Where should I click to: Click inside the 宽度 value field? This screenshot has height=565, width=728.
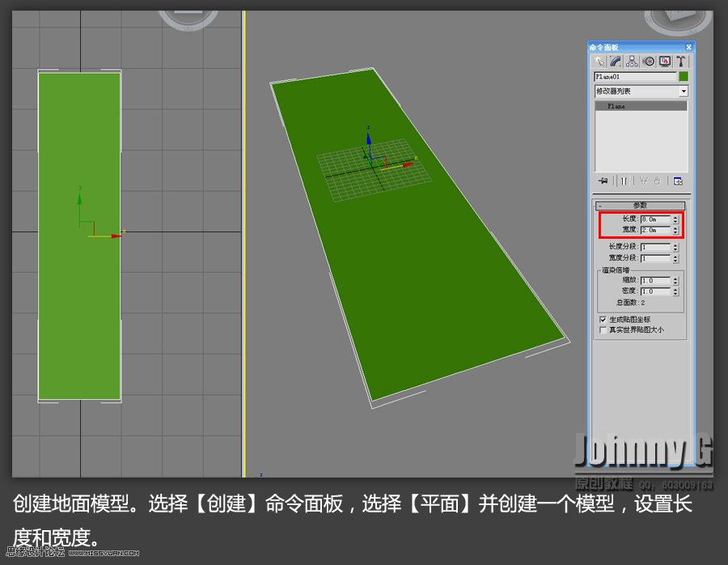[x=656, y=230]
